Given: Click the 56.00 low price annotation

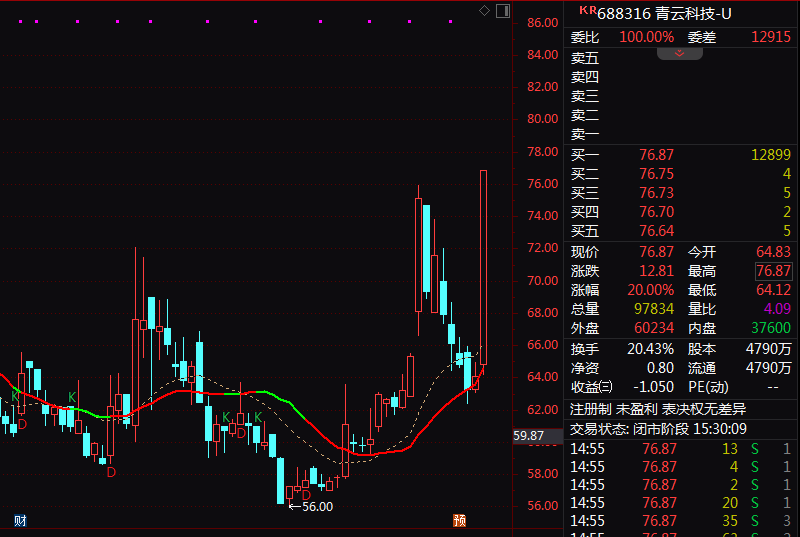Looking at the screenshot, I should (311, 506).
